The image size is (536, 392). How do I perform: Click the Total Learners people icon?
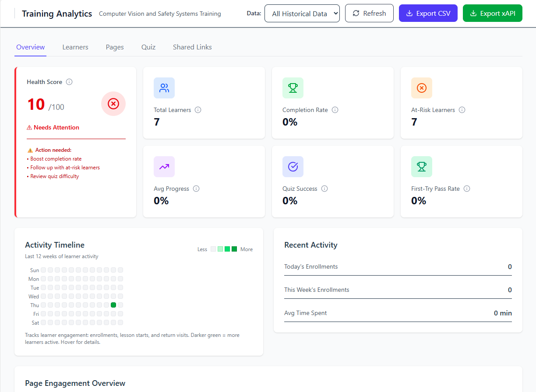(x=164, y=88)
